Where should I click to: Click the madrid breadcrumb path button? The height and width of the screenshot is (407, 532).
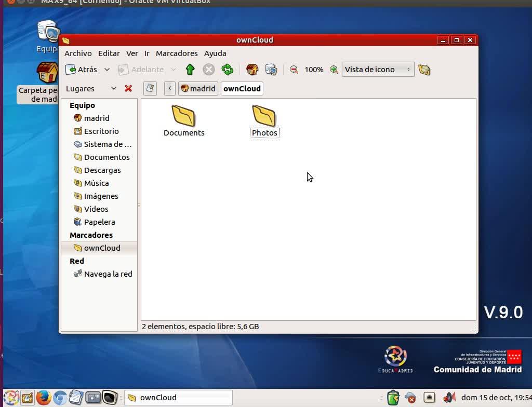click(x=197, y=89)
